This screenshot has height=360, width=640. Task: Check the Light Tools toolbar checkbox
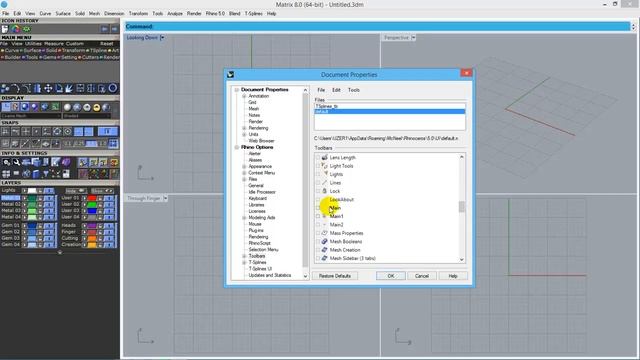pos(318,166)
